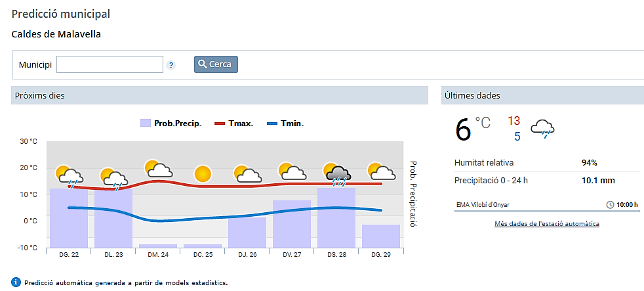Click the help question mark beside Municipi

171,65
